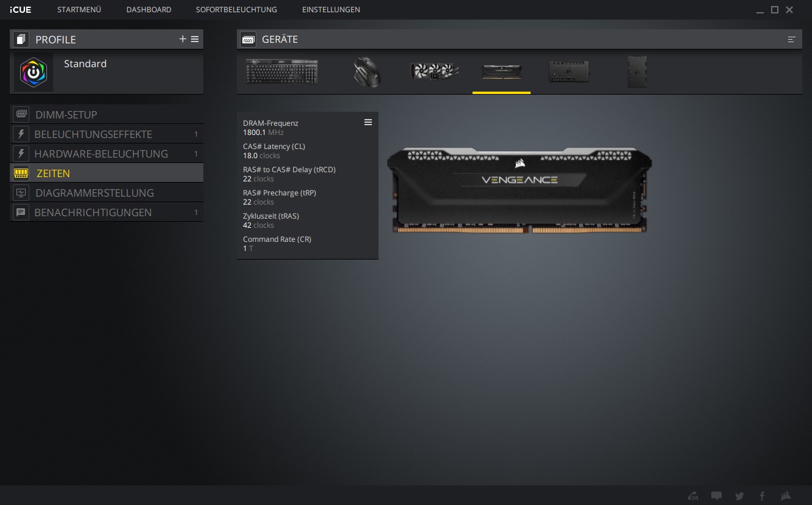Go to Einstellungen in top menu
The height and width of the screenshot is (505, 812).
click(x=331, y=10)
